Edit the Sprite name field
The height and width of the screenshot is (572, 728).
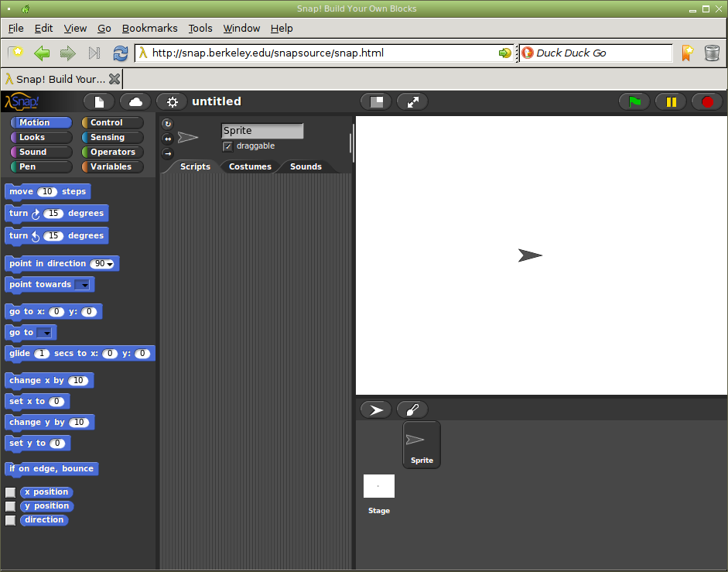(262, 131)
